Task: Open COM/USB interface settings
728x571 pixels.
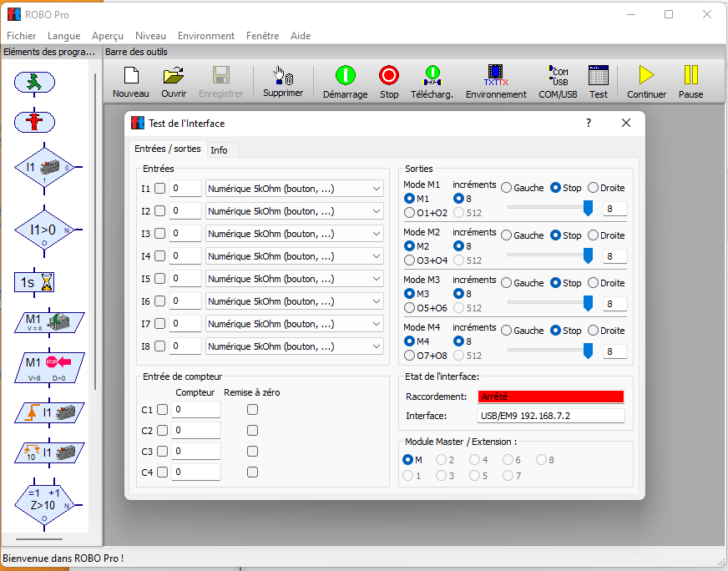Action: (x=558, y=82)
